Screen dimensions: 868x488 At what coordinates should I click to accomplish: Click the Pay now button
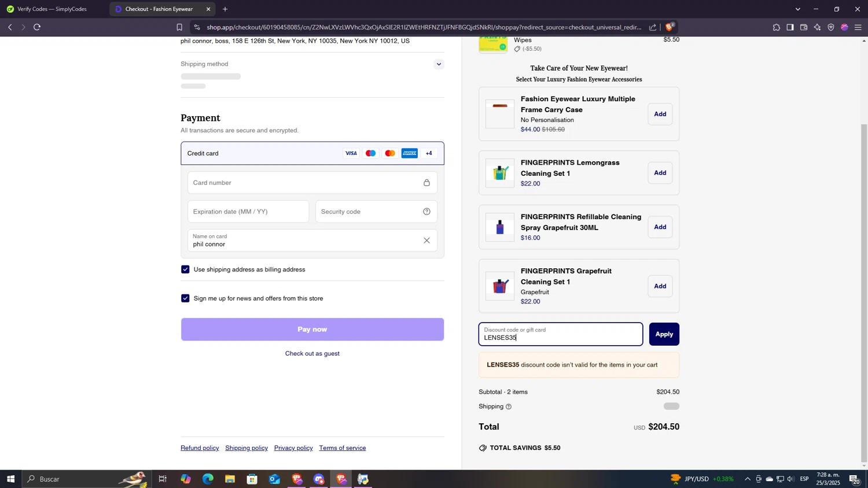pyautogui.click(x=312, y=330)
